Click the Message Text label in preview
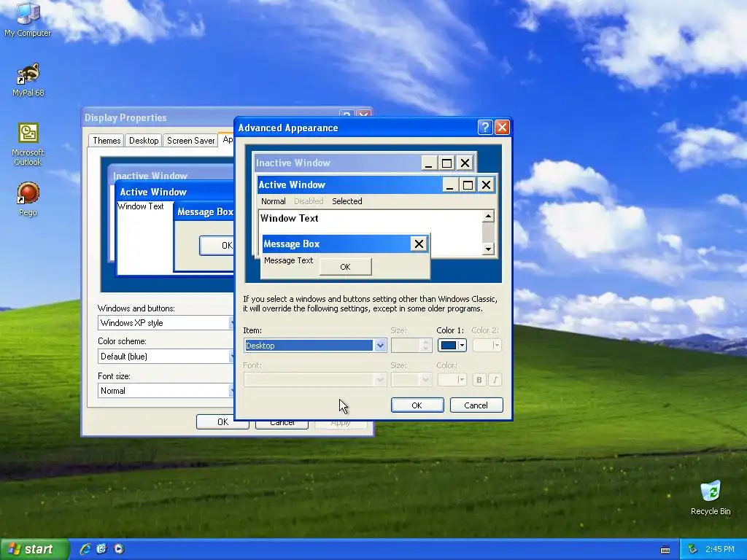This screenshot has width=747, height=560. tap(288, 260)
